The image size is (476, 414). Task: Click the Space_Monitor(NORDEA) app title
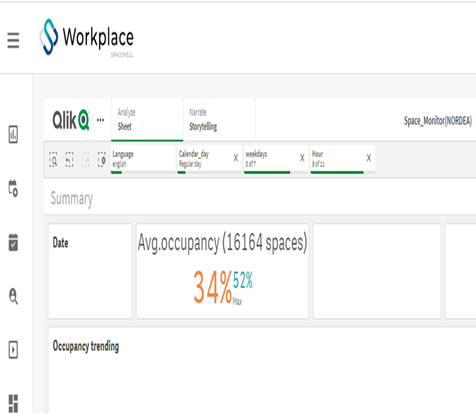[x=438, y=121]
